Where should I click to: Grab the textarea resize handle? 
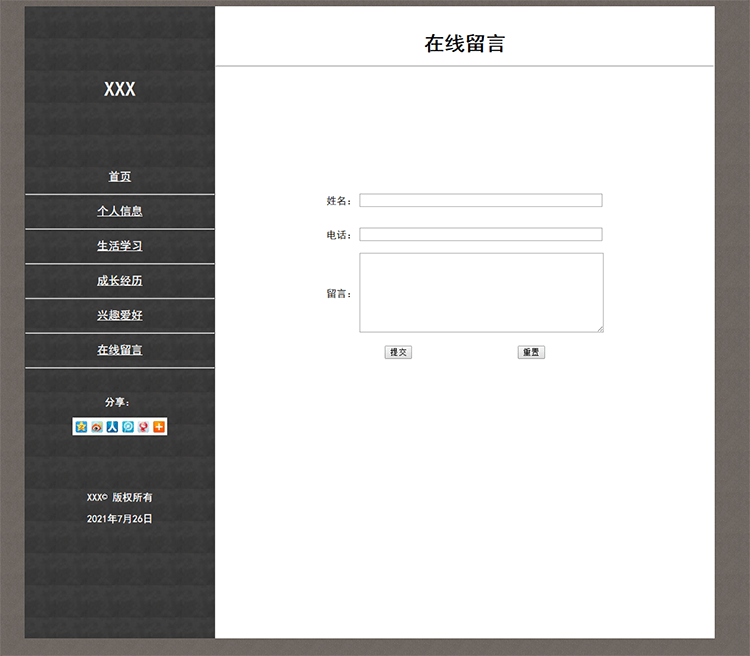coord(600,329)
